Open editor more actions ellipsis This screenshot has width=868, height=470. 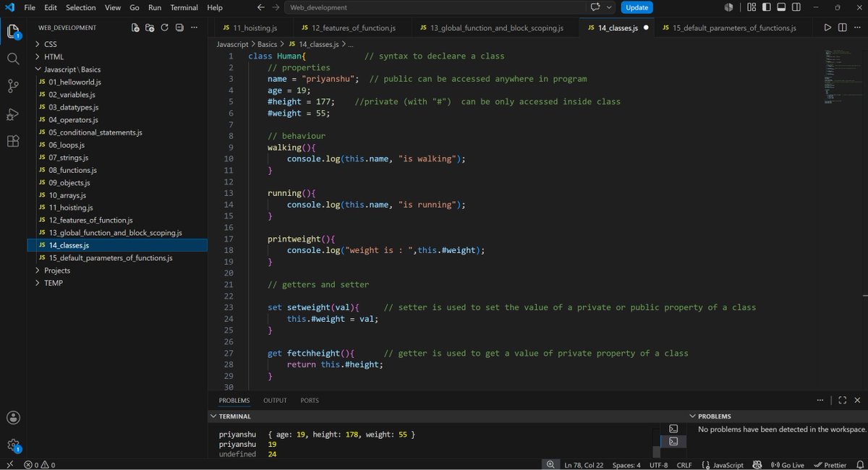tap(856, 28)
